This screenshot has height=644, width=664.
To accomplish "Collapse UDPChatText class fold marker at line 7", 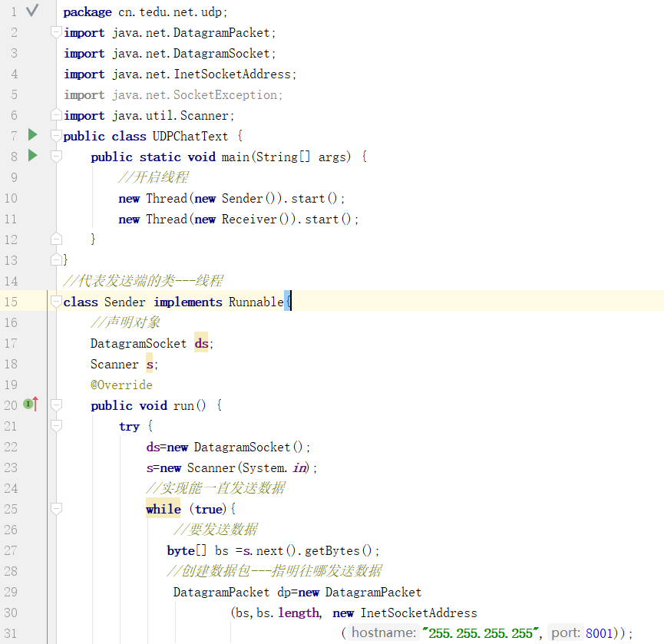I will point(56,136).
